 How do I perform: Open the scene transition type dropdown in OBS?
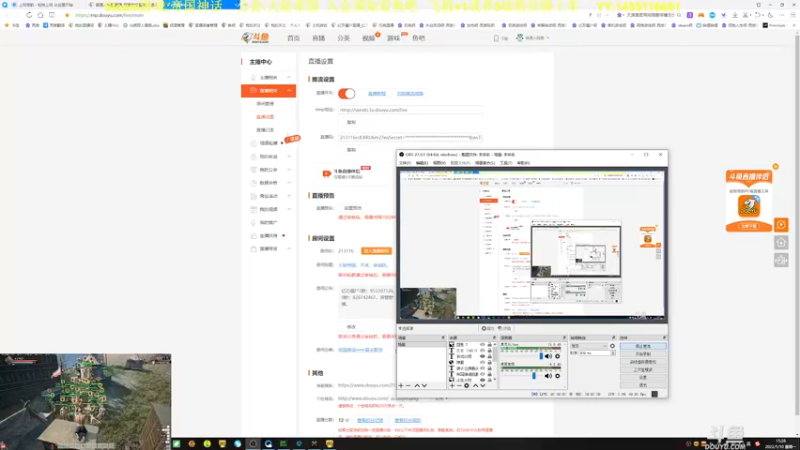(589, 346)
